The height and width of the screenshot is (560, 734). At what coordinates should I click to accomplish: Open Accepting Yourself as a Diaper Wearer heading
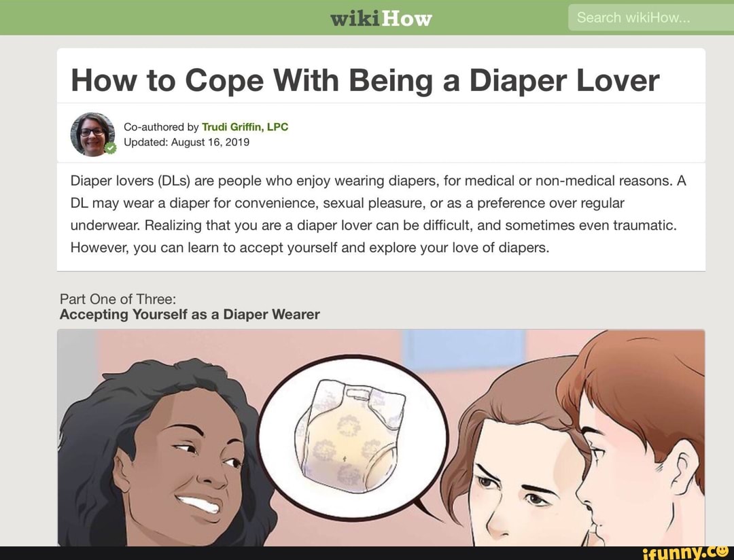coord(190,314)
